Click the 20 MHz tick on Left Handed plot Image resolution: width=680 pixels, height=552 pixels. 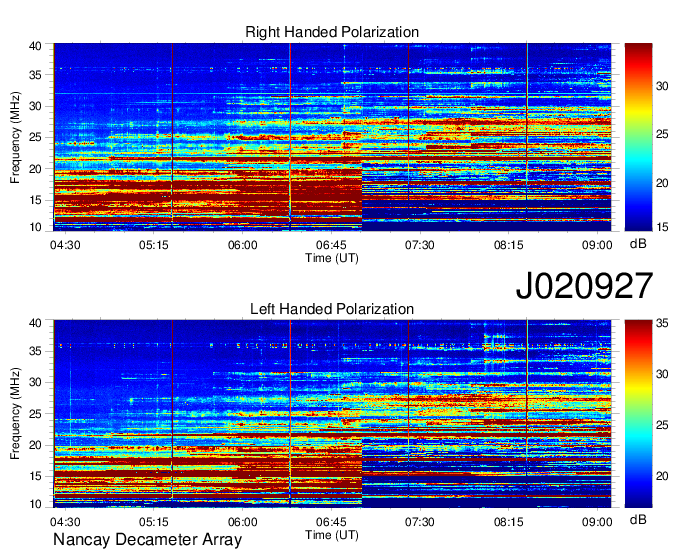[35, 445]
